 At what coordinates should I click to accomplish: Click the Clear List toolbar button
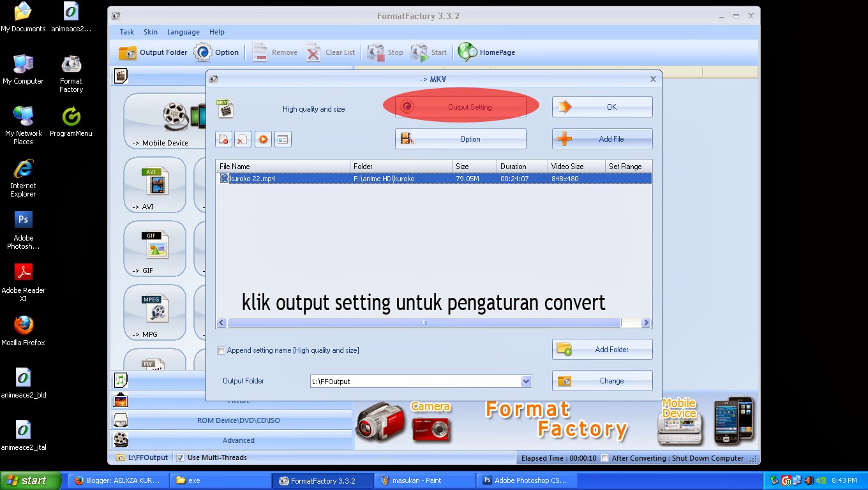(330, 52)
